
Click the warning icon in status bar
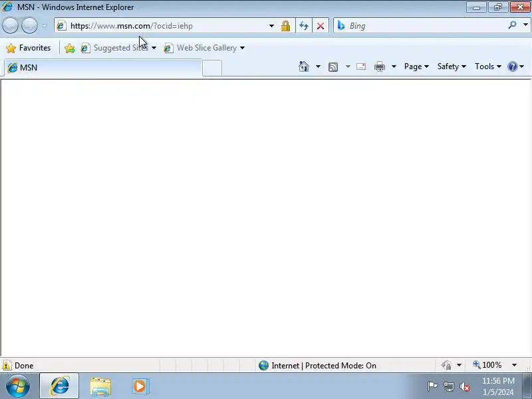tap(7, 365)
